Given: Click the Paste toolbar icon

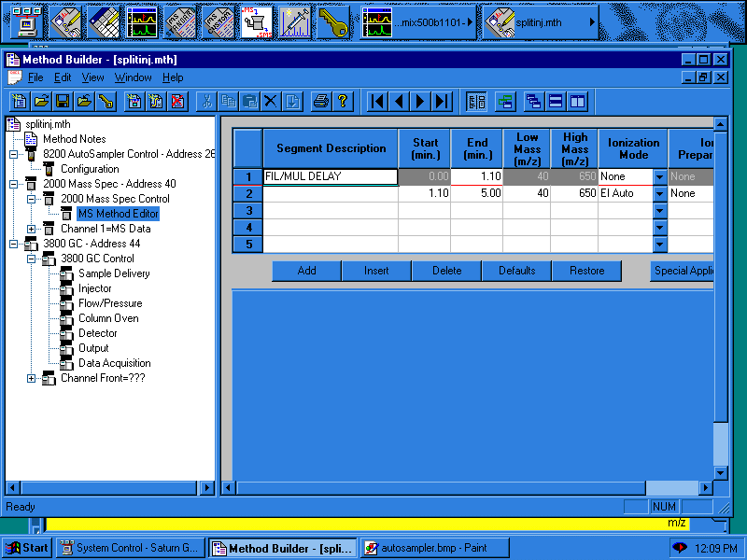Looking at the screenshot, I should coord(249,102).
